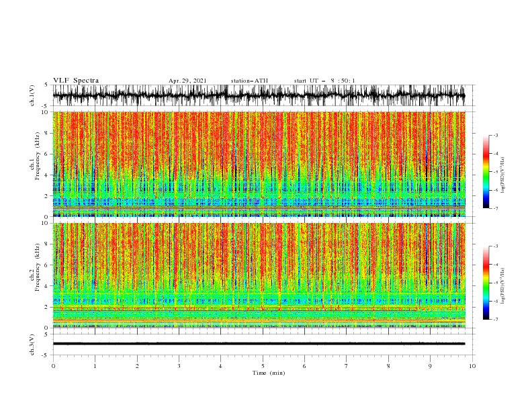Image resolution: width=532 pixels, height=411 pixels.
Task: Click the 'Time (min)' x-axis label
Action: coord(269,373)
